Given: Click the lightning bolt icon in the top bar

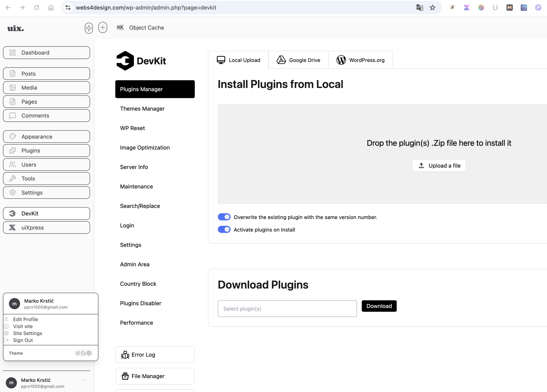Looking at the screenshot, I should [x=89, y=28].
